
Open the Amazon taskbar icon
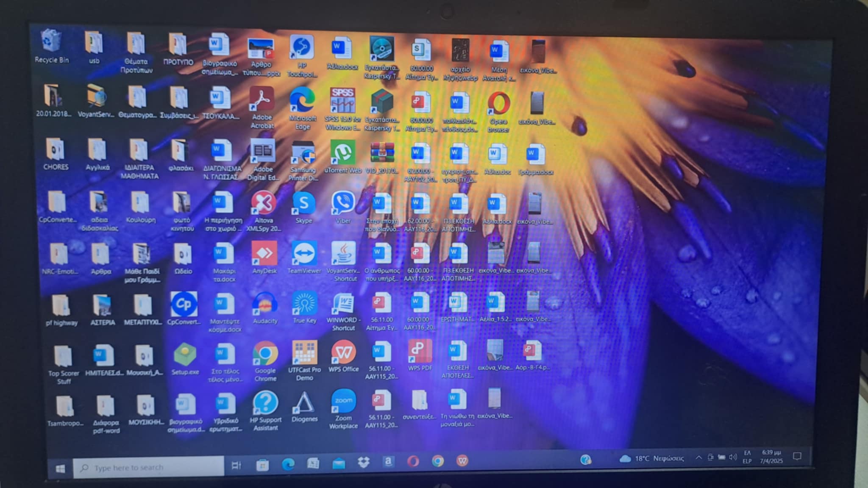coord(388,461)
